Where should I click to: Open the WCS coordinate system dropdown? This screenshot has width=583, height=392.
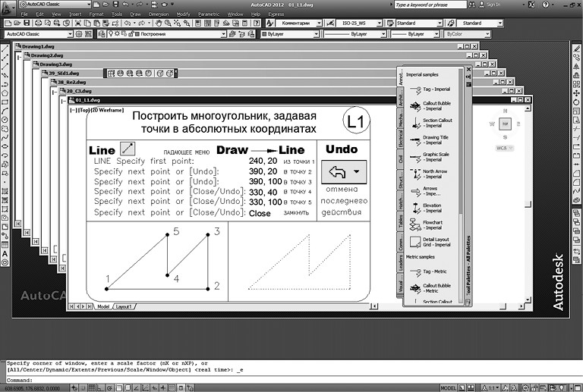[502, 149]
